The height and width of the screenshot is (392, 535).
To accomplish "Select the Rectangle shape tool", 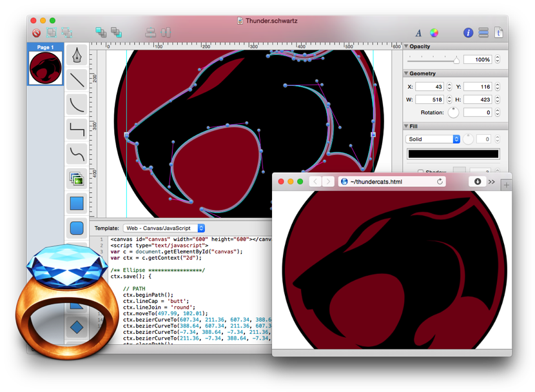I will 77,203.
